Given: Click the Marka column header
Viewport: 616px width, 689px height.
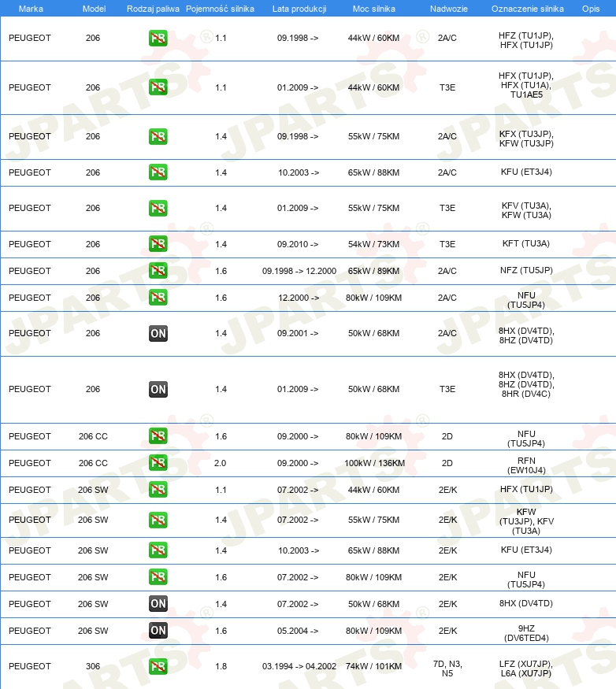Looking at the screenshot, I should point(31,9).
